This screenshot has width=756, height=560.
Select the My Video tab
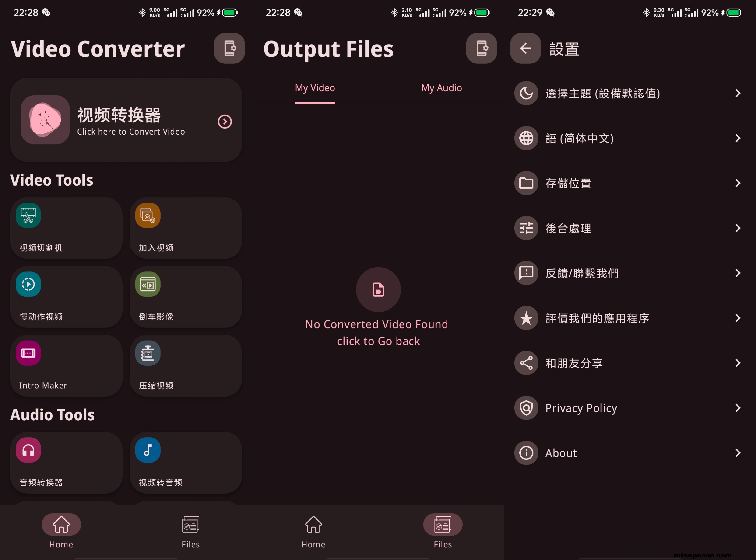tap(315, 88)
